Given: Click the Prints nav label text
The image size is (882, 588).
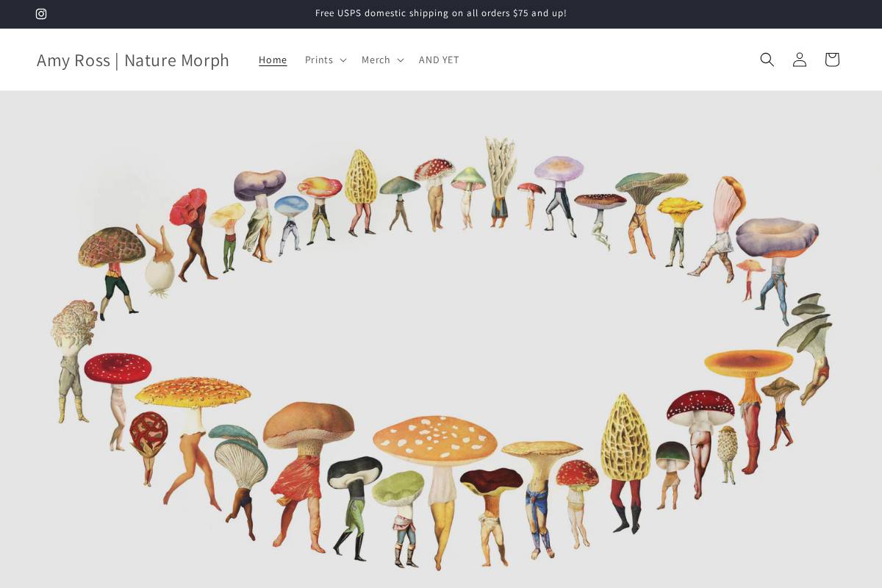Looking at the screenshot, I should [318, 60].
